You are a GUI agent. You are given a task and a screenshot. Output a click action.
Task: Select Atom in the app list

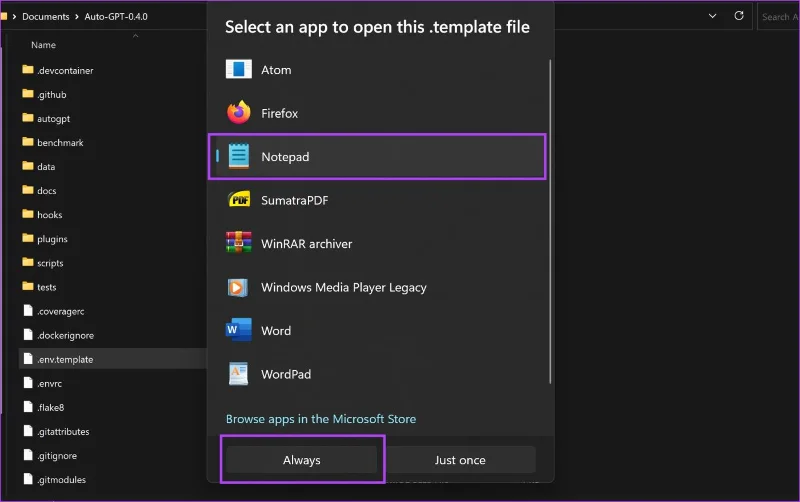click(378, 69)
